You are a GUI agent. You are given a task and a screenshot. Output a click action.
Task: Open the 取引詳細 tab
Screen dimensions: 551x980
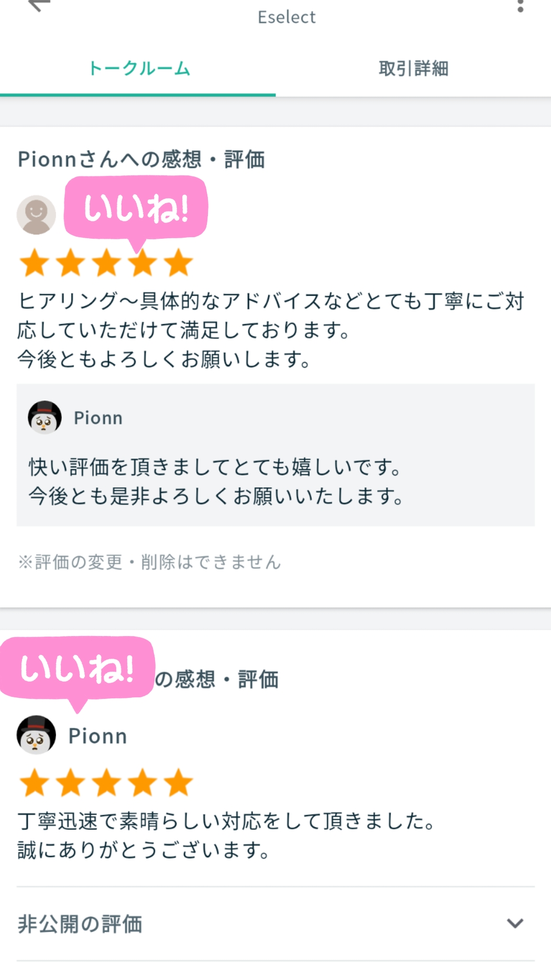(413, 69)
